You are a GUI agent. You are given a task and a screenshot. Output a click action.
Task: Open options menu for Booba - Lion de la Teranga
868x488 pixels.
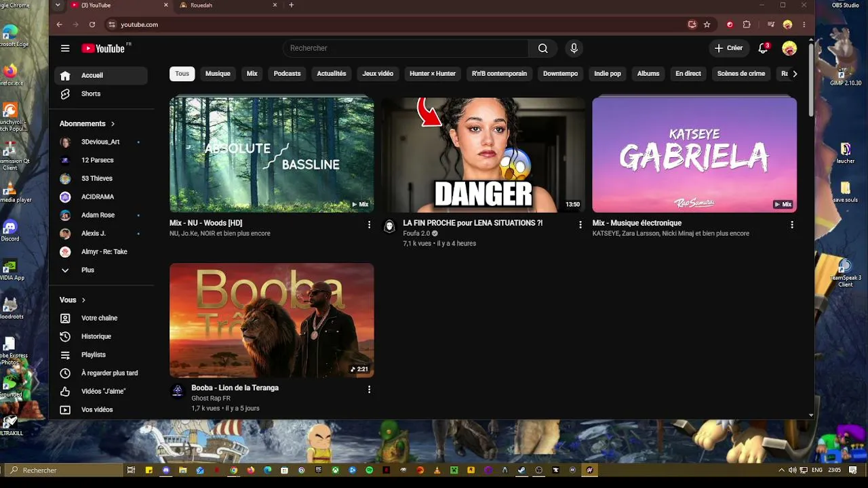pyautogui.click(x=369, y=390)
